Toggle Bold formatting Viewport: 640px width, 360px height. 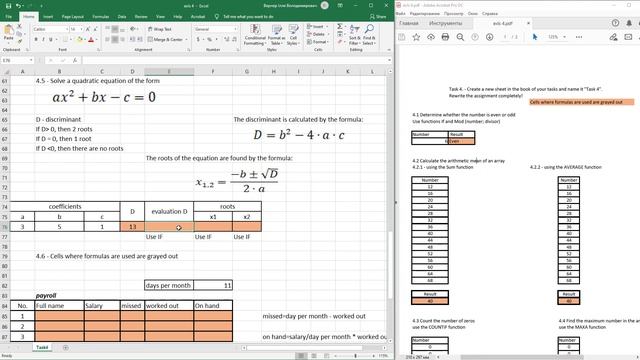[x=36, y=40]
